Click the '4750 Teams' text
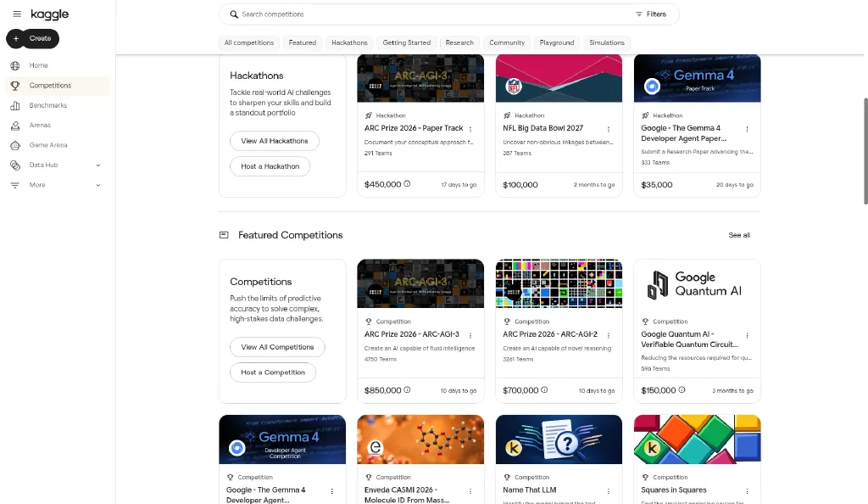The image size is (868, 504). tap(381, 360)
